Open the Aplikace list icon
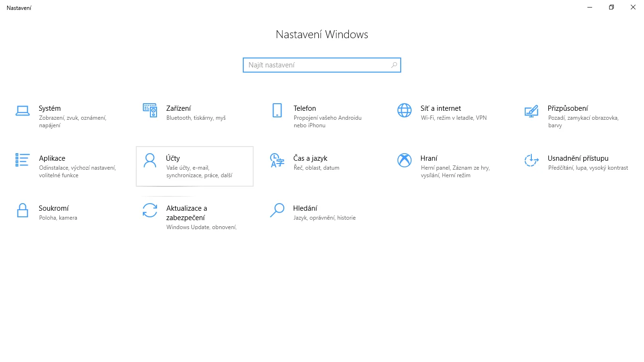This screenshot has width=644, height=362. pos(23,160)
